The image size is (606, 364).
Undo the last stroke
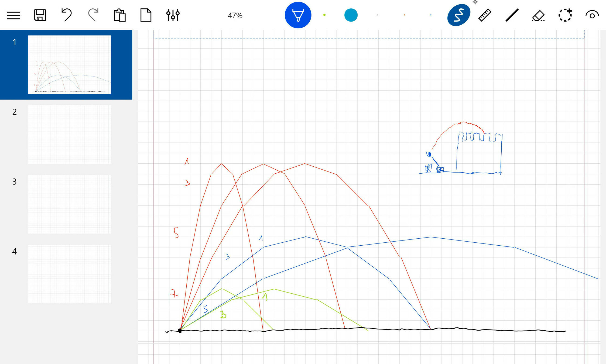(66, 15)
